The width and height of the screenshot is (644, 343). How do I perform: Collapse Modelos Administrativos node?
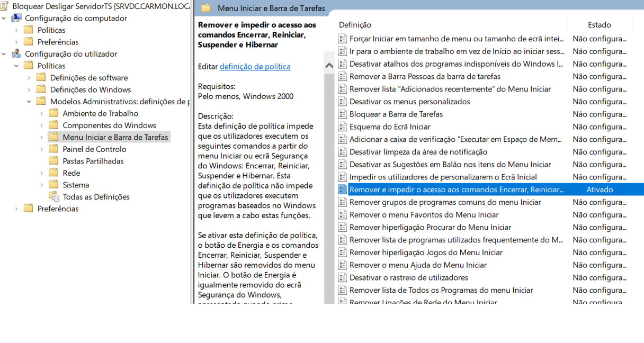[x=29, y=102]
